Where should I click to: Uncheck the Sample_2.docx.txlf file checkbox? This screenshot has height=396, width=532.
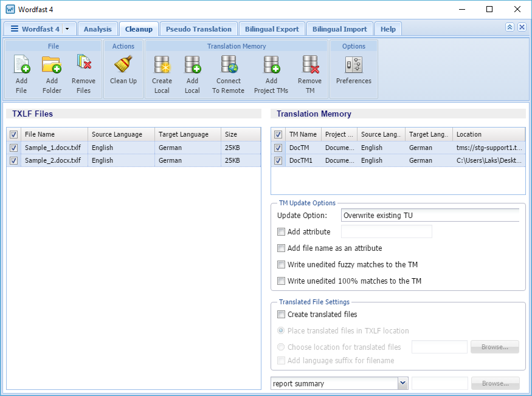(x=13, y=161)
